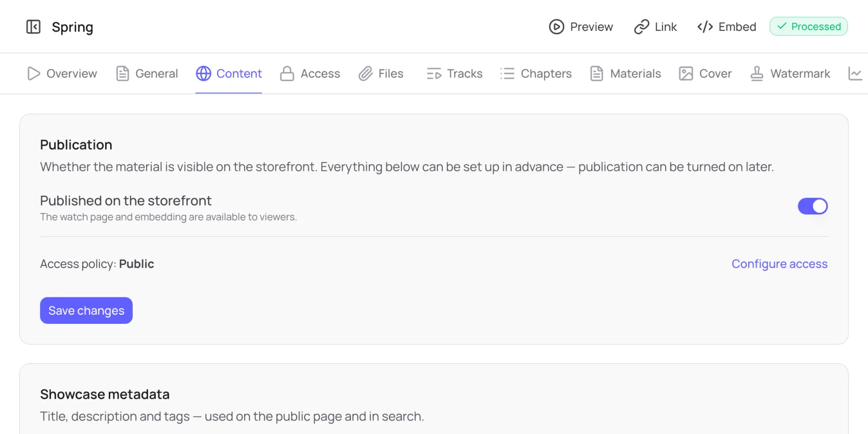Click the Save changes button
Viewport: 868px width, 434px height.
[x=86, y=310]
